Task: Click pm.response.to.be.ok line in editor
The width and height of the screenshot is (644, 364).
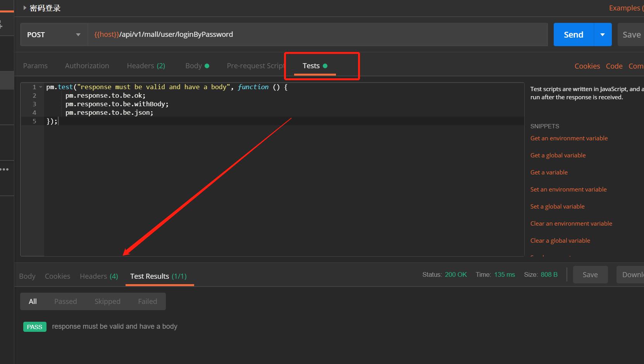Action: (105, 95)
